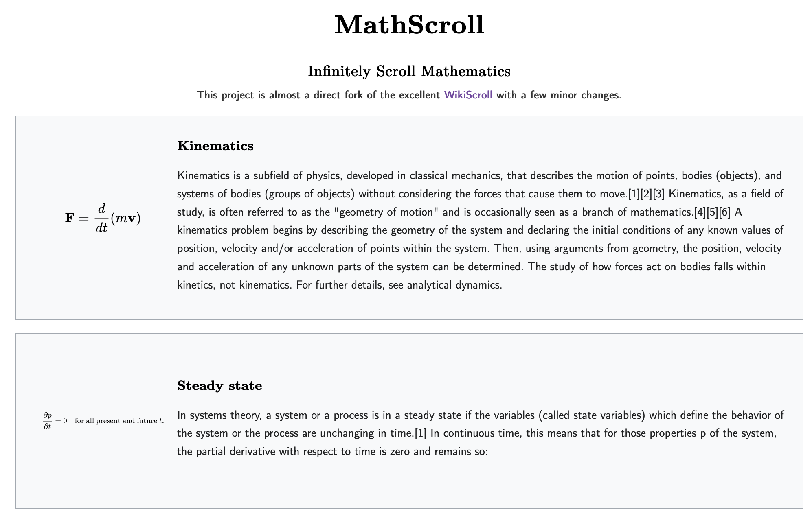Click the F = d/dt(mv) formula
Screen dimensions: 812x516
[103, 218]
